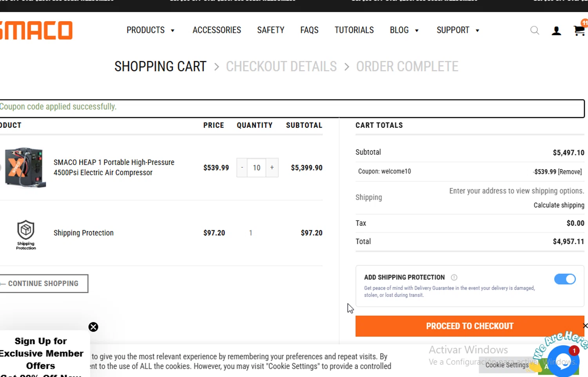
Task: Toggle Add Shipping Protection switch
Action: click(x=565, y=279)
